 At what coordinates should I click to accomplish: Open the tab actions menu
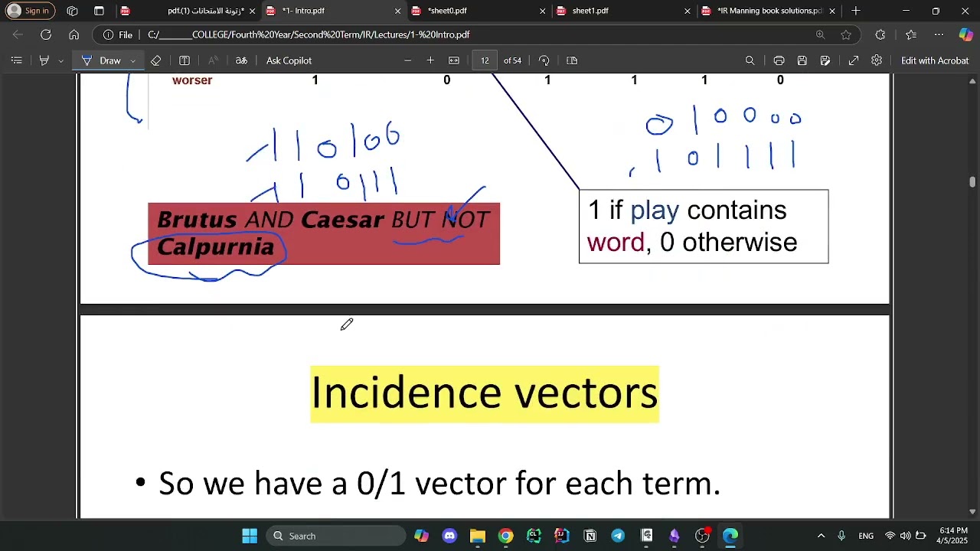point(99,11)
